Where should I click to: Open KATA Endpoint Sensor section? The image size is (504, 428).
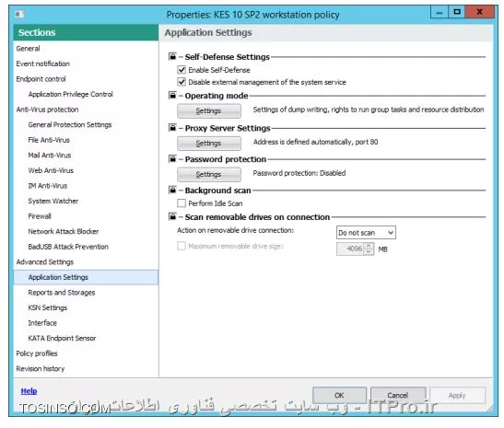[x=86, y=338]
